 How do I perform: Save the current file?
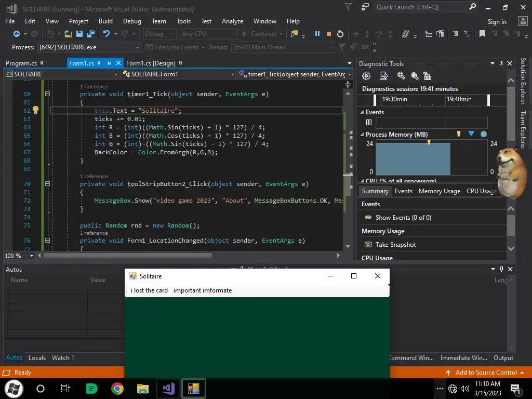pyautogui.click(x=79, y=34)
